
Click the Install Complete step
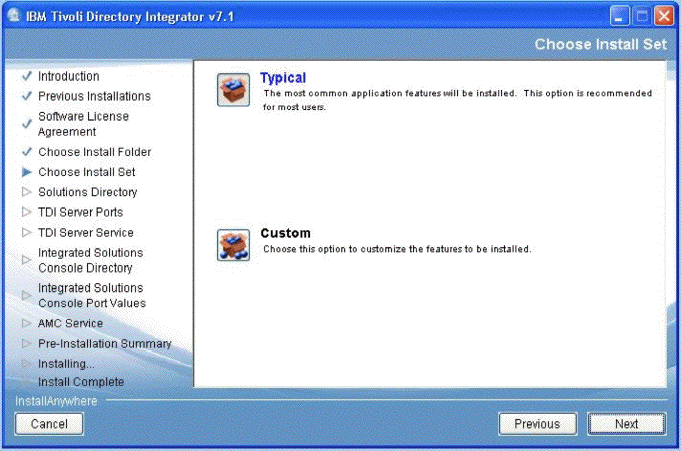pyautogui.click(x=81, y=382)
